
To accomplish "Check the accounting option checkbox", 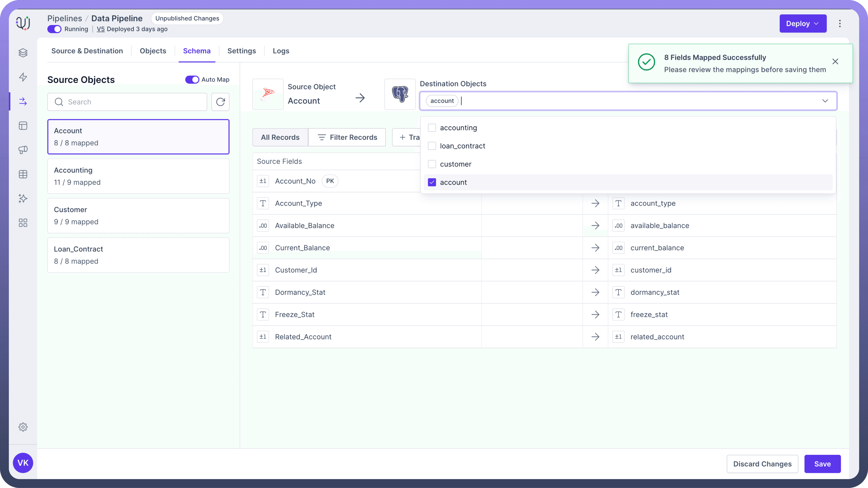I will pos(432,128).
